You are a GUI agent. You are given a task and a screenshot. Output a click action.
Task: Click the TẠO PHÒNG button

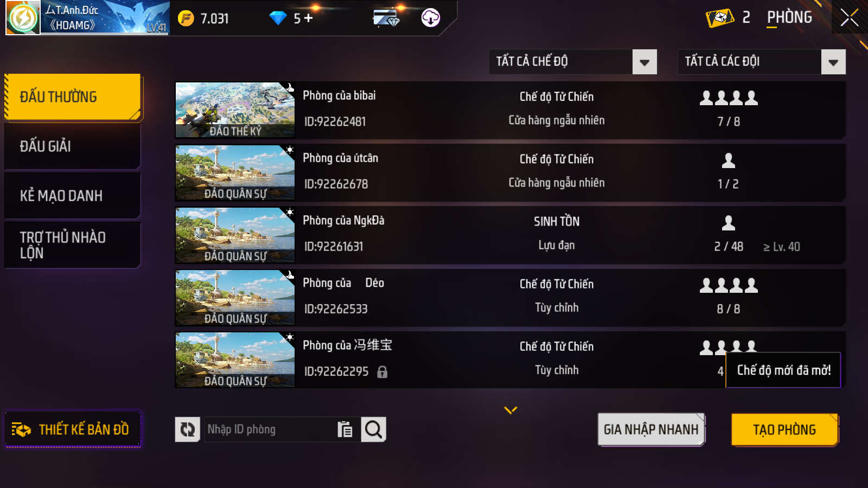coord(784,429)
